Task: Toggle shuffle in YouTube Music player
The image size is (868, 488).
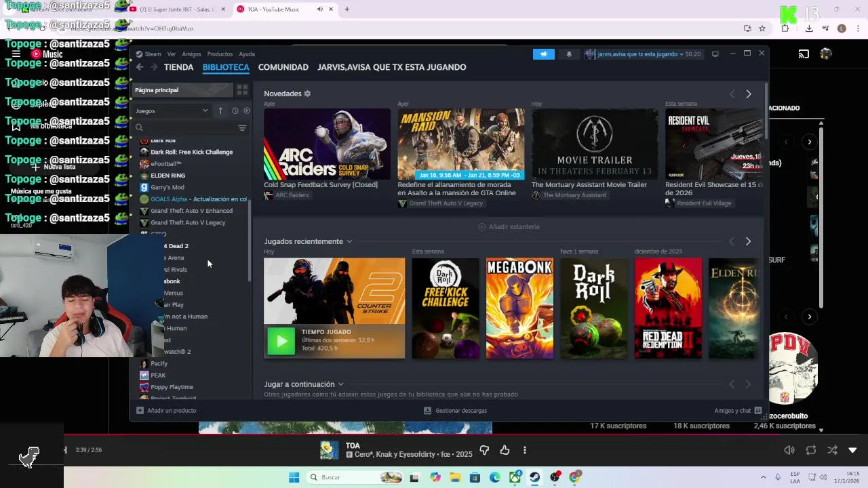Action: click(832, 450)
